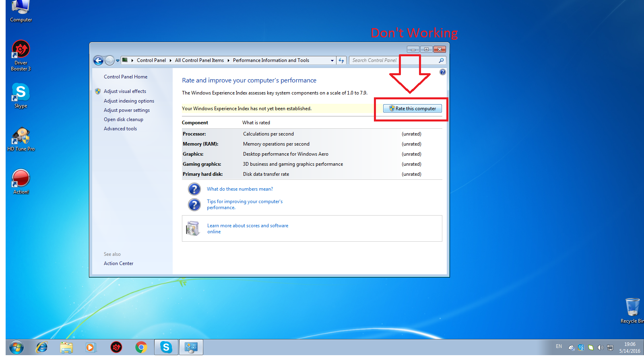This screenshot has width=644, height=362.
Task: Open the Recycle Bin on desktop
Action: (x=632, y=308)
